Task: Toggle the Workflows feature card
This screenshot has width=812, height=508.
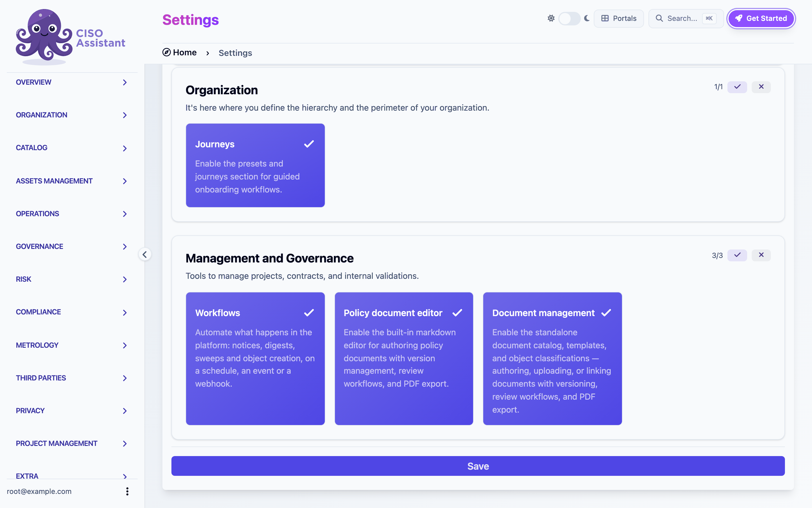Action: pos(255,358)
